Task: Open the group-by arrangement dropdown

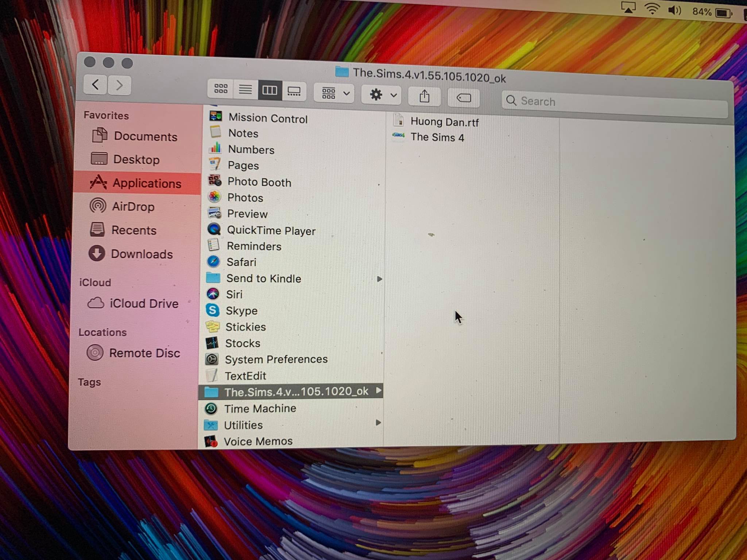Action: pos(334,93)
